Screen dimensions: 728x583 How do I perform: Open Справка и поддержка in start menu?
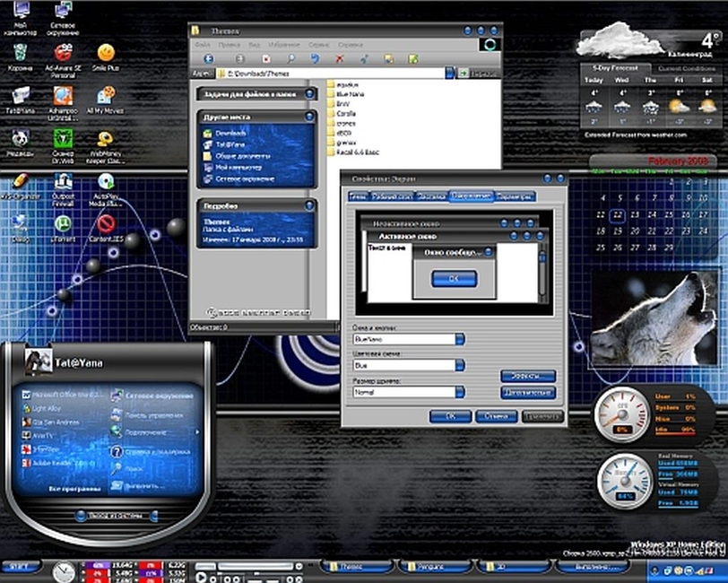(x=151, y=451)
